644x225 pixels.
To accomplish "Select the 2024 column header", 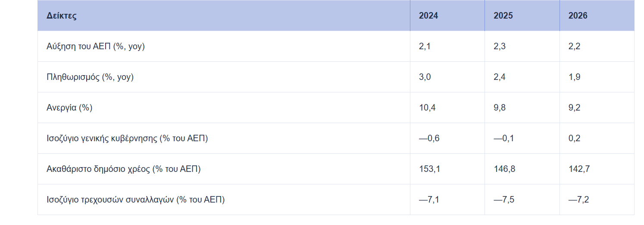I will [x=428, y=16].
